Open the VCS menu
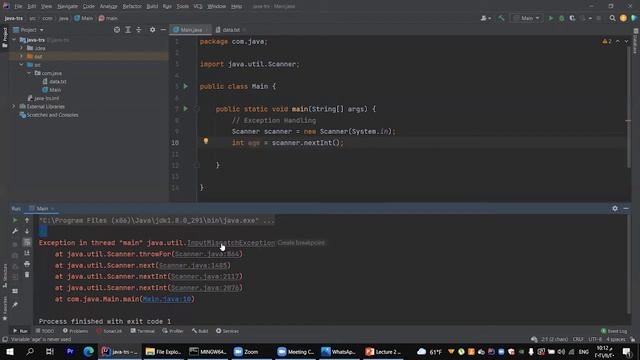The image size is (640, 360). pos(198,6)
